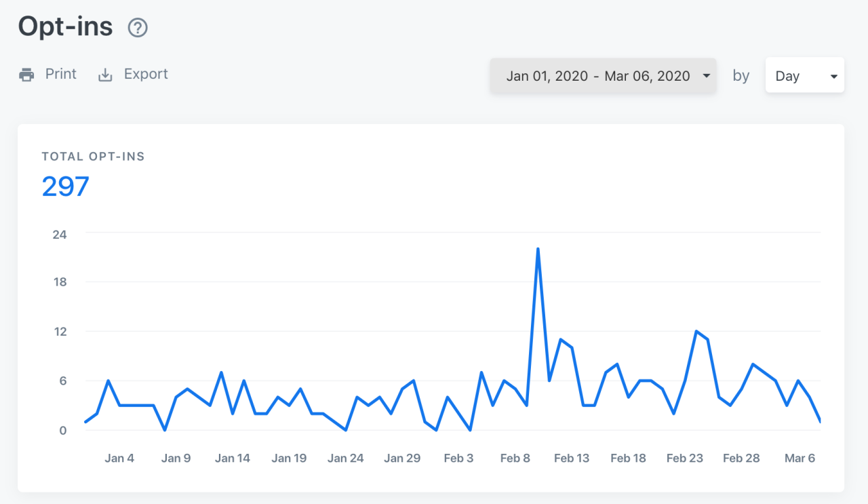Viewport: 868px width, 504px height.
Task: Click the Feb 13 x-axis label
Action: click(572, 458)
